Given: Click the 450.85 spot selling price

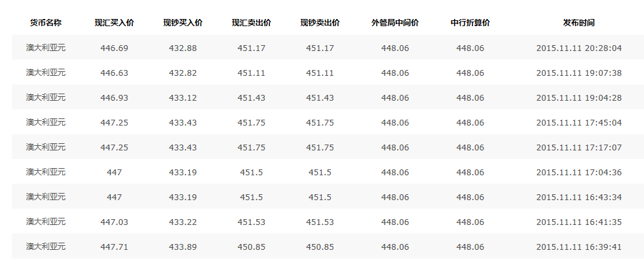Looking at the screenshot, I should (x=252, y=247).
